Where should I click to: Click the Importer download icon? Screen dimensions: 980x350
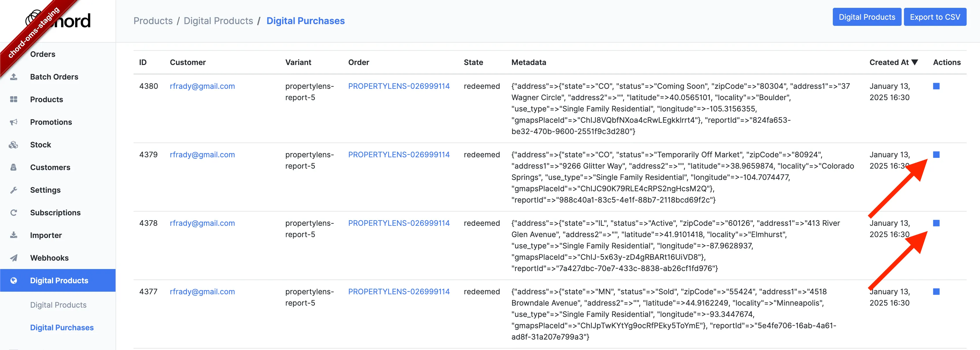click(x=14, y=235)
